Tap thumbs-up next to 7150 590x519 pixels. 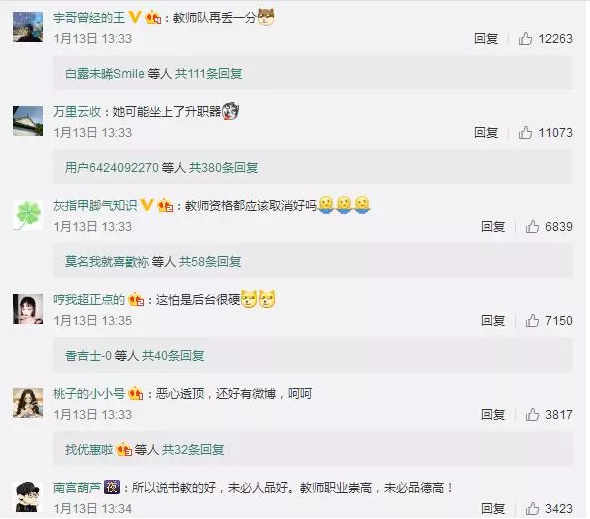pyautogui.click(x=532, y=321)
